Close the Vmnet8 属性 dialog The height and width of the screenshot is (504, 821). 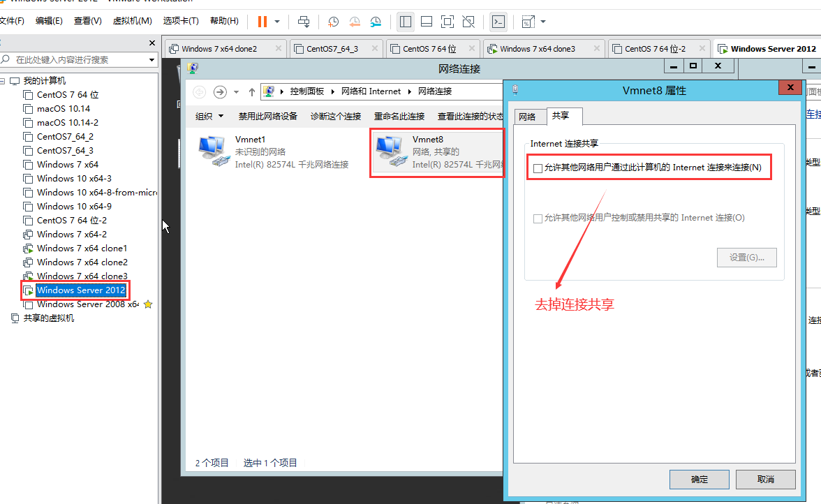(790, 87)
